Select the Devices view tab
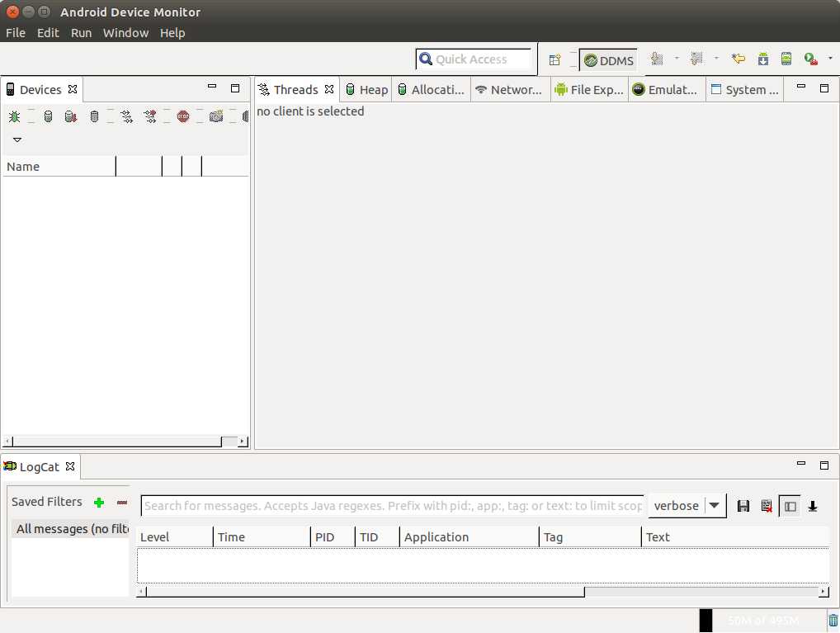 40,89
